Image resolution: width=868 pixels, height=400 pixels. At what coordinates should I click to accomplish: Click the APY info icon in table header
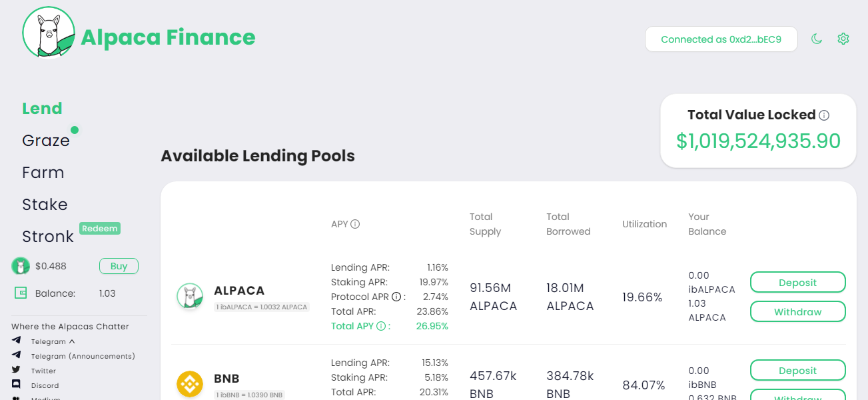click(355, 224)
